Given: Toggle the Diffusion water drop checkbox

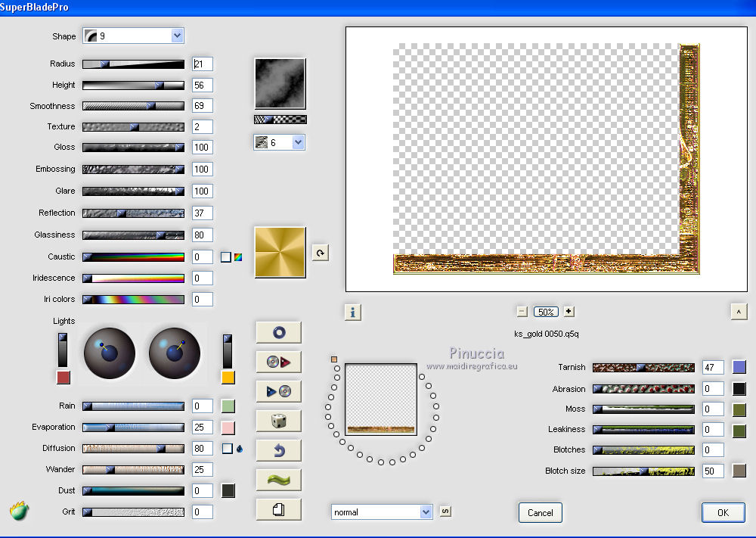Looking at the screenshot, I should (x=227, y=449).
